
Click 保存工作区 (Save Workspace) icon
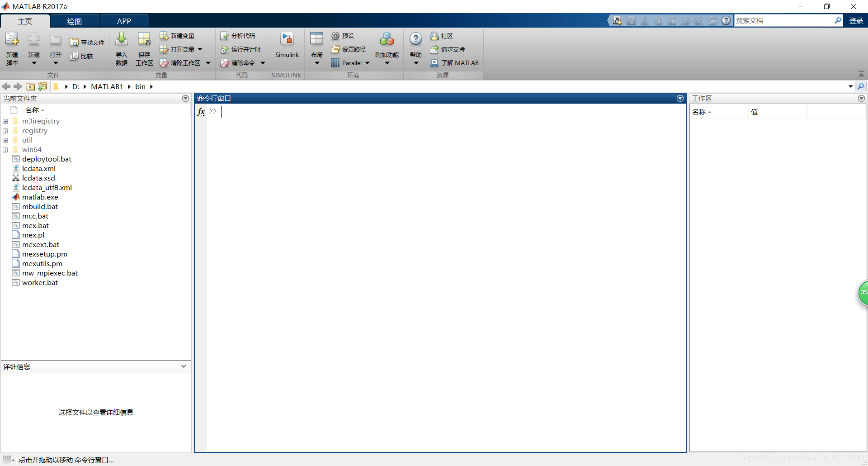144,39
